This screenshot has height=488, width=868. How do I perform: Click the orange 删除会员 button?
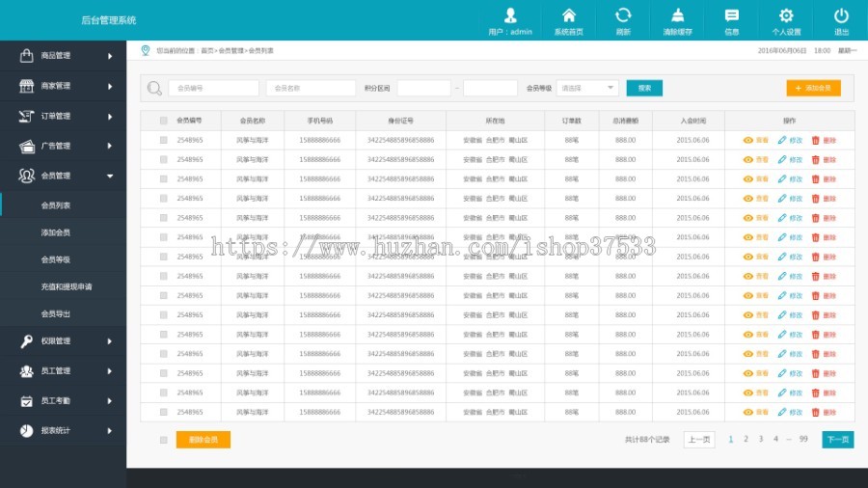click(203, 440)
